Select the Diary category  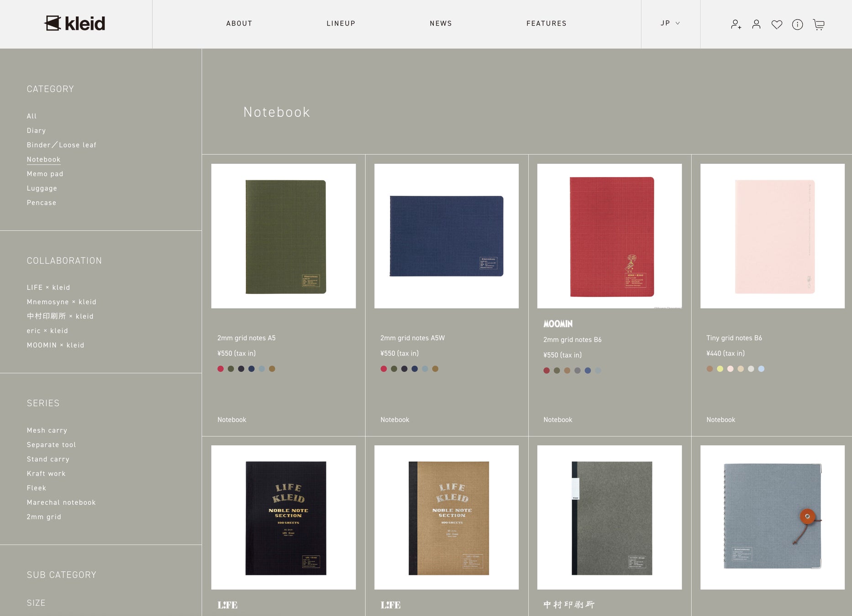pos(37,131)
